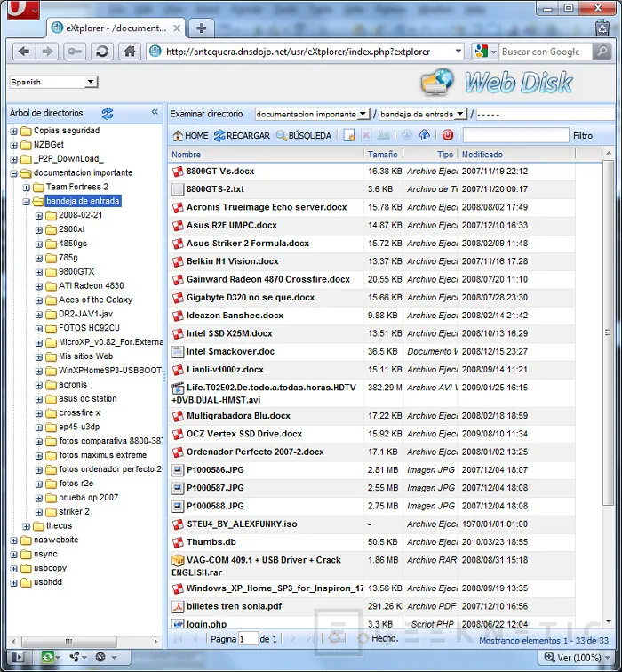Create new file or folder icon
The image size is (622, 672).
tap(349, 135)
